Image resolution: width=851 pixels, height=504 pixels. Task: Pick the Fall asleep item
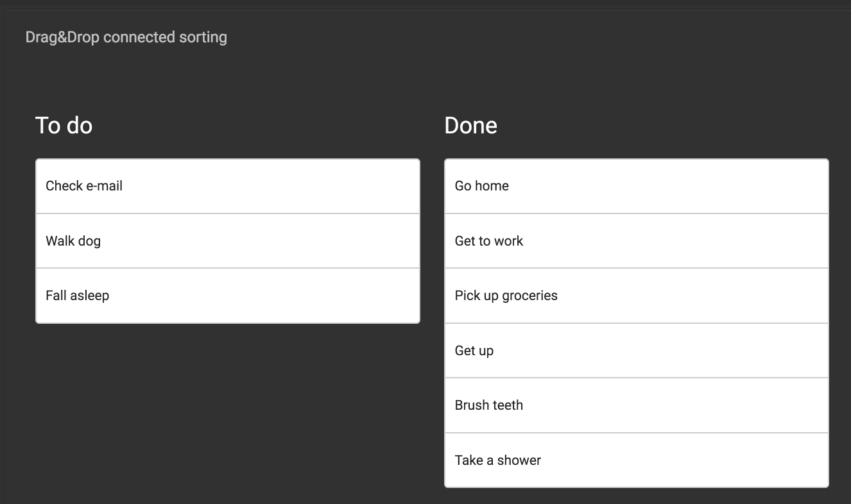228,296
